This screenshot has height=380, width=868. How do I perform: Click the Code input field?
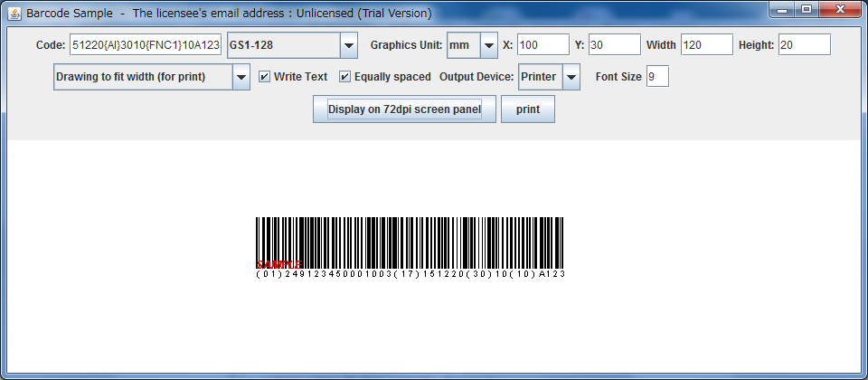point(146,45)
